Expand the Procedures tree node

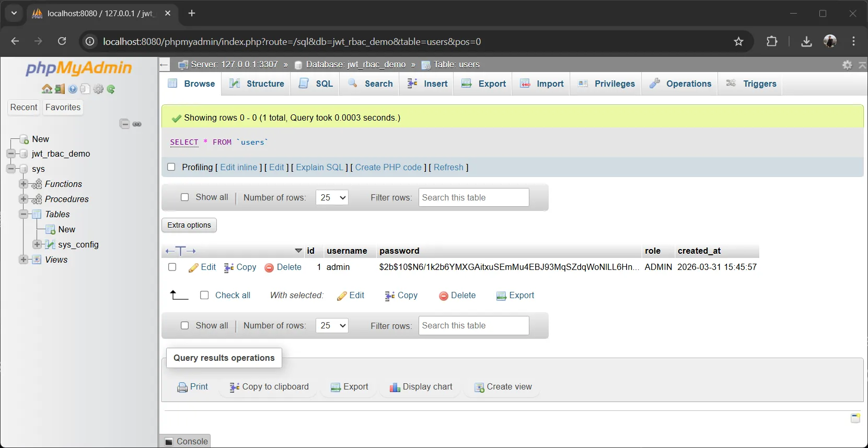click(x=23, y=199)
